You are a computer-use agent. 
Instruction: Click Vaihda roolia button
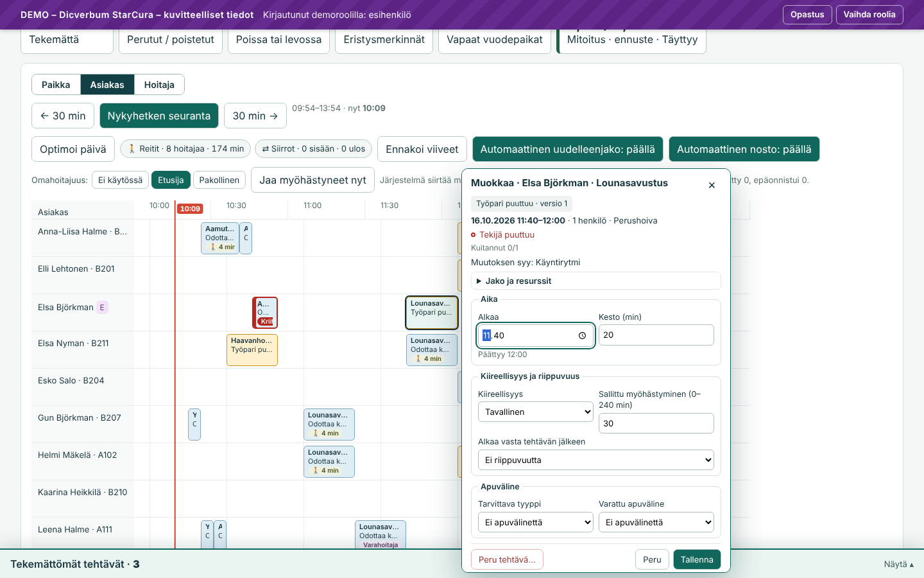pyautogui.click(x=869, y=15)
